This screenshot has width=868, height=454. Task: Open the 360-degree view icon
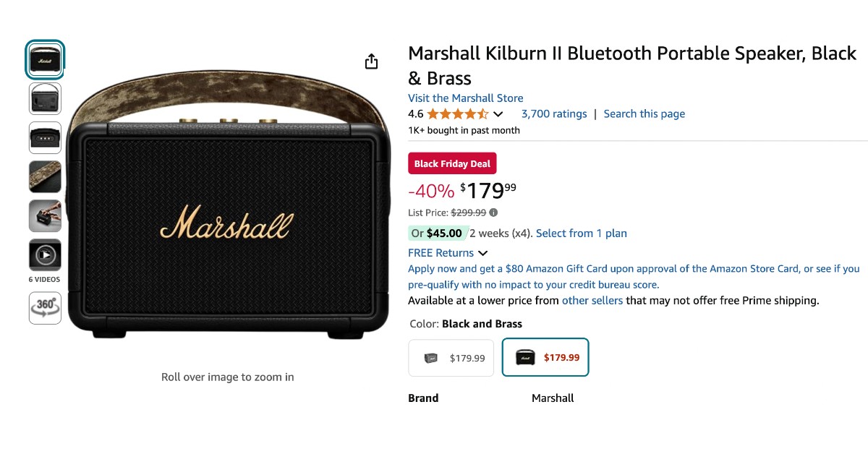tap(45, 308)
